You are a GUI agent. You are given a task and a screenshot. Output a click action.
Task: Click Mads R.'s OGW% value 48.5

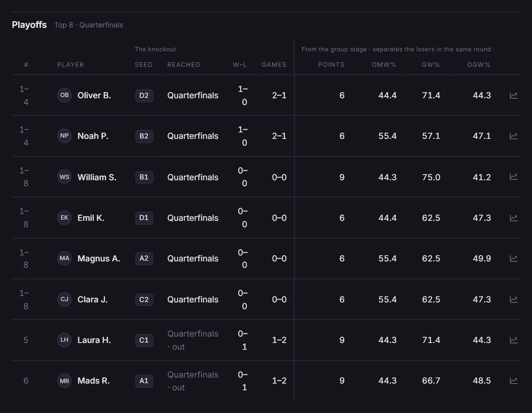pos(482,381)
